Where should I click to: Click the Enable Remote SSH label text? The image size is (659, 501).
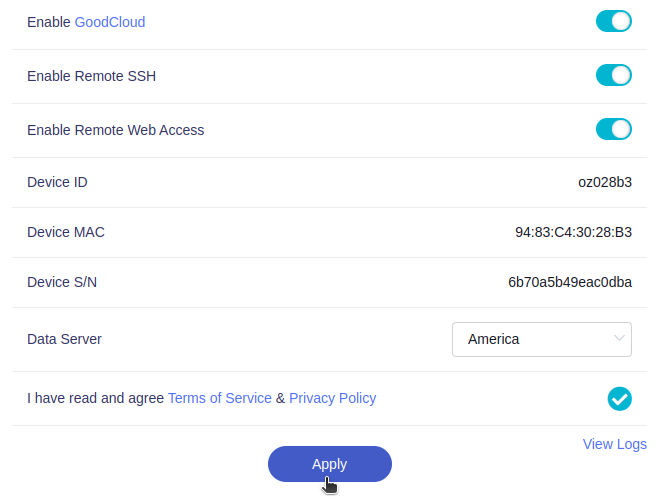(91, 75)
